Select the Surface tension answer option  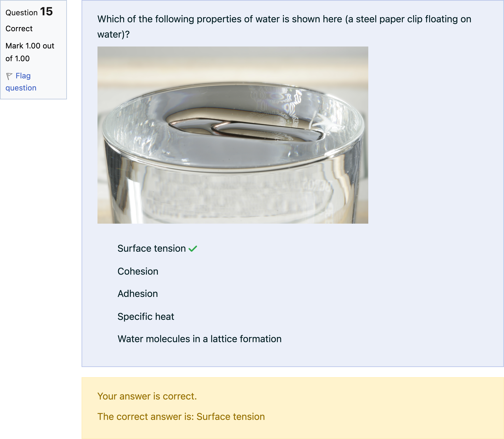[151, 248]
